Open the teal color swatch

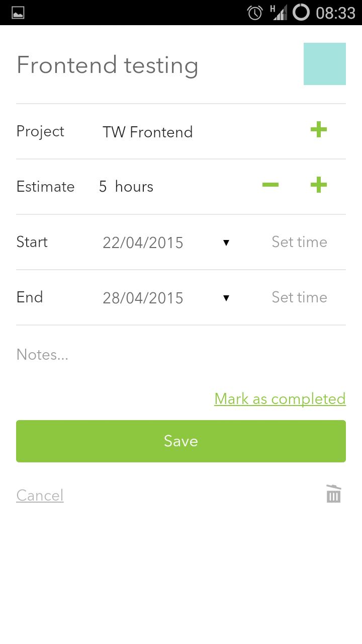click(x=325, y=64)
